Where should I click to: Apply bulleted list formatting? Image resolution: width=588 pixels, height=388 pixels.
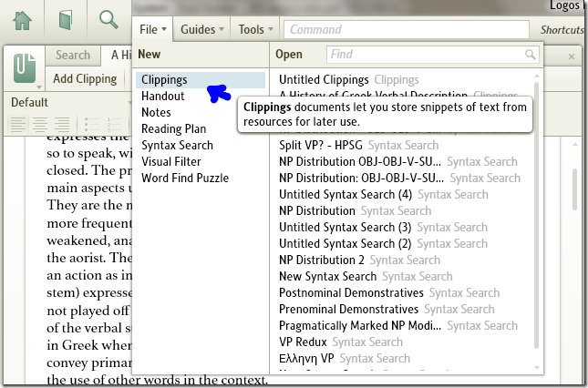(92, 124)
